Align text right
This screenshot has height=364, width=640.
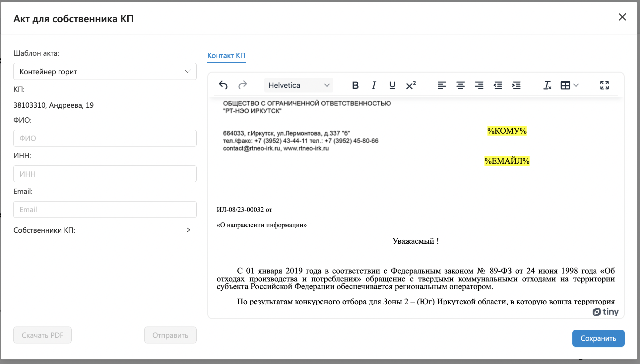[x=479, y=85]
